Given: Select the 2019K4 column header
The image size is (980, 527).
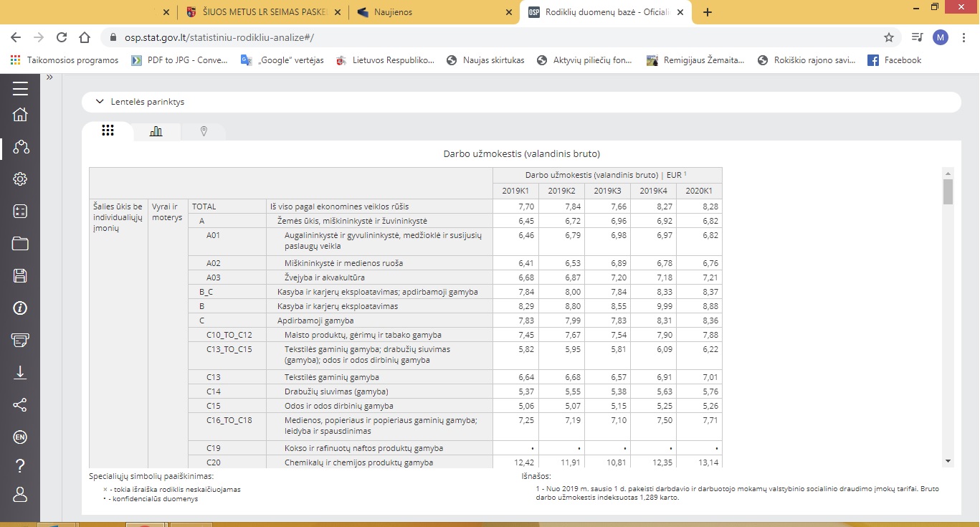Looking at the screenshot, I should (653, 191).
